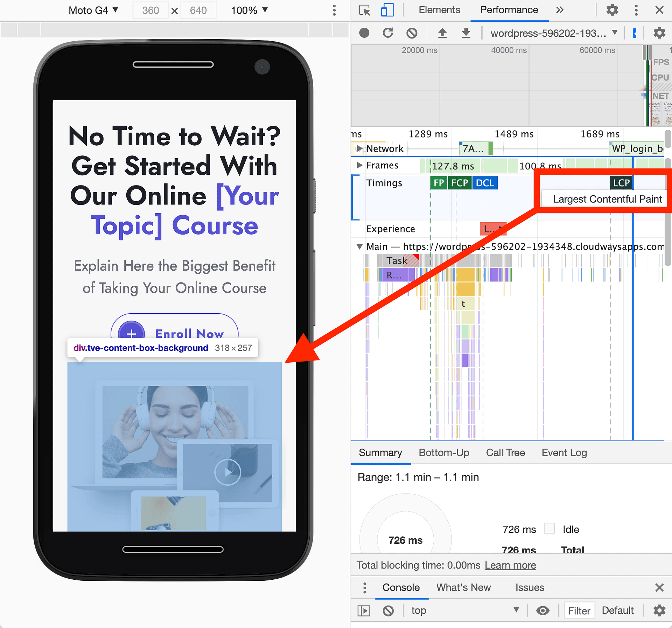Show the console sidebar
672x628 pixels.
pyautogui.click(x=364, y=610)
